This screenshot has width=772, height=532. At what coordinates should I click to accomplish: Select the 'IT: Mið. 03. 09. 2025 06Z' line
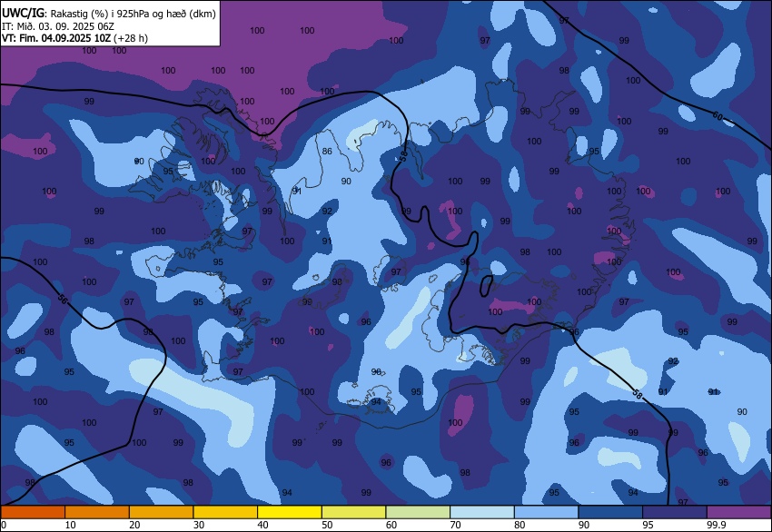[x=57, y=26]
